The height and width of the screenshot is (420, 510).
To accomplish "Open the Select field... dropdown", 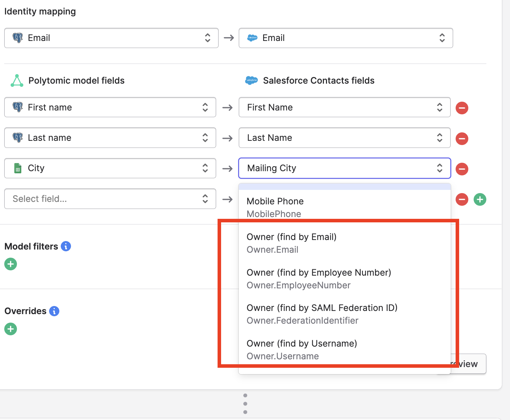I will point(110,199).
